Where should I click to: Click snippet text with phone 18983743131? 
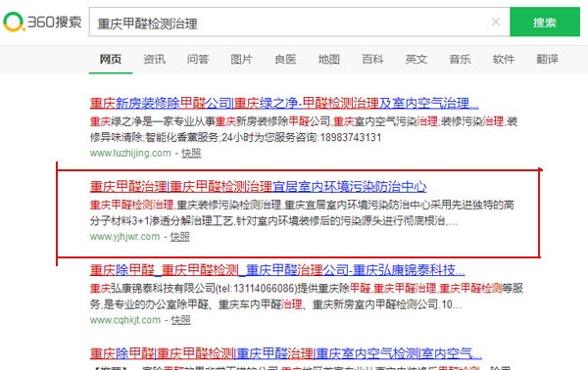pyautogui.click(x=304, y=129)
